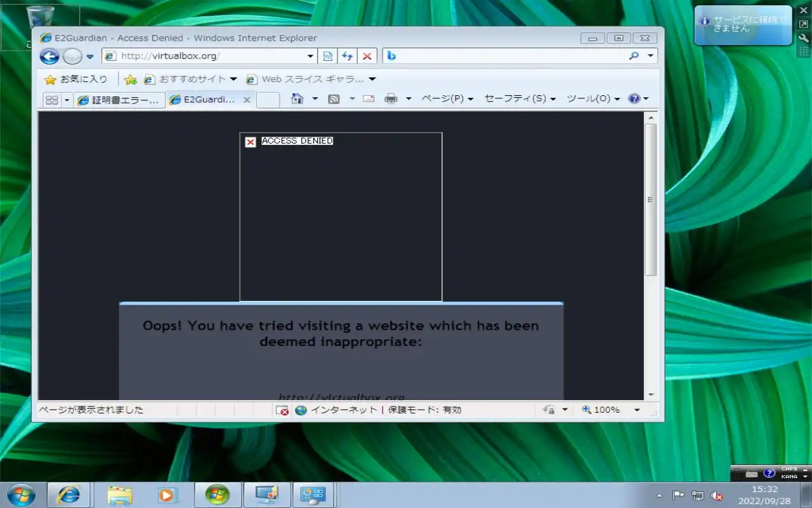Click the broken ACCESS DENIED image icon

(251, 142)
